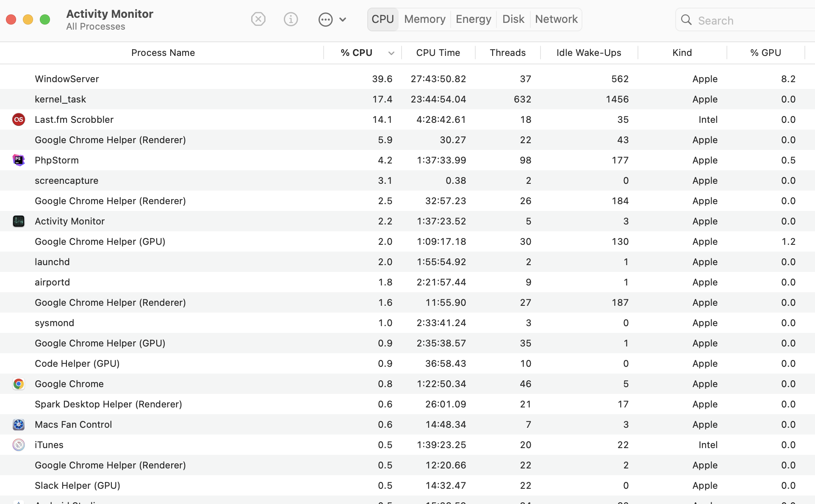This screenshot has height=504, width=815.
Task: Switch to the Disk tab
Action: [x=513, y=19]
